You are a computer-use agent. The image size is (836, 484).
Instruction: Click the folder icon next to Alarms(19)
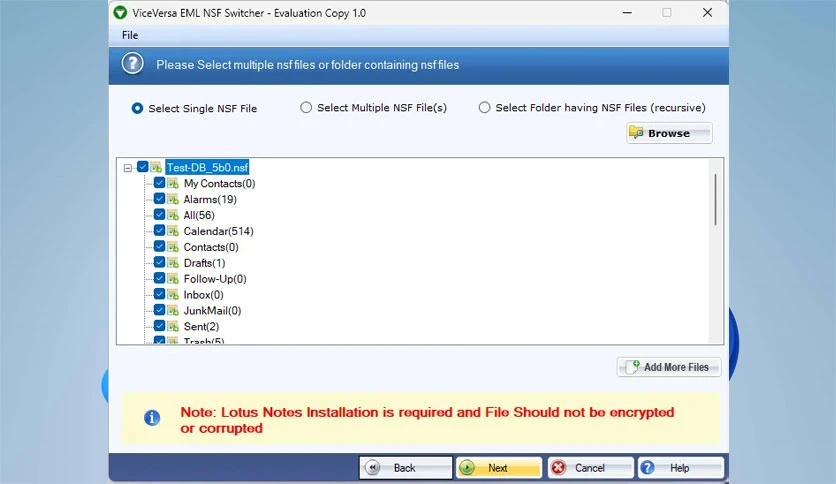pyautogui.click(x=173, y=199)
